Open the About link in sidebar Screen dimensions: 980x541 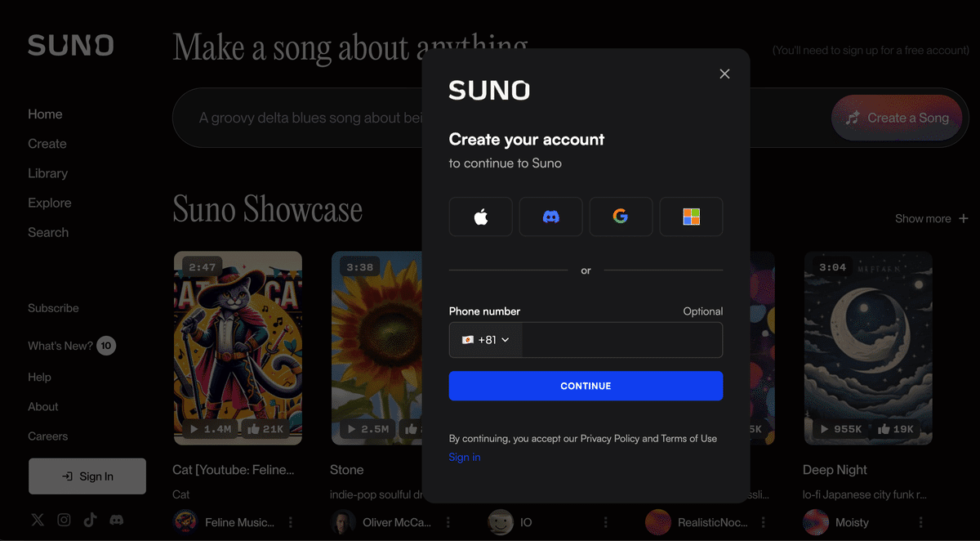tap(43, 406)
